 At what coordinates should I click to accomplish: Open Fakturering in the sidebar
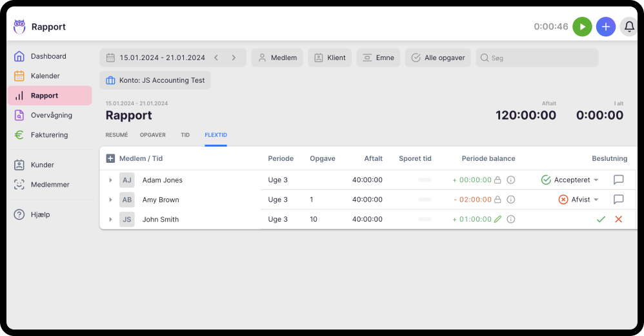pyautogui.click(x=49, y=135)
